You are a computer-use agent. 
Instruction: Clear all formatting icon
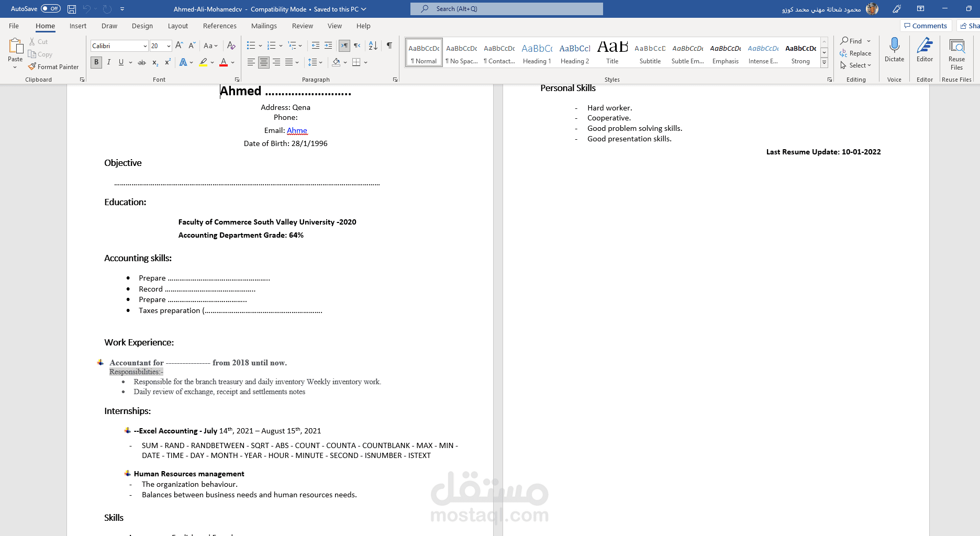tap(231, 46)
